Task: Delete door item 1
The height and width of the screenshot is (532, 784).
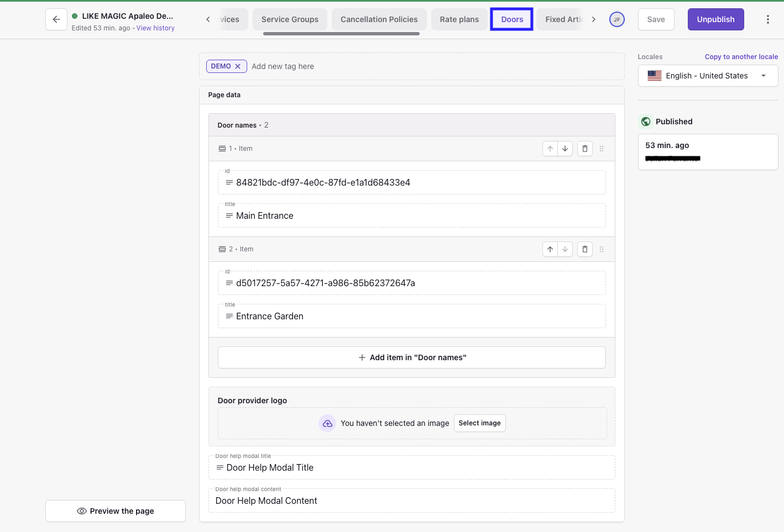Action: tap(585, 149)
